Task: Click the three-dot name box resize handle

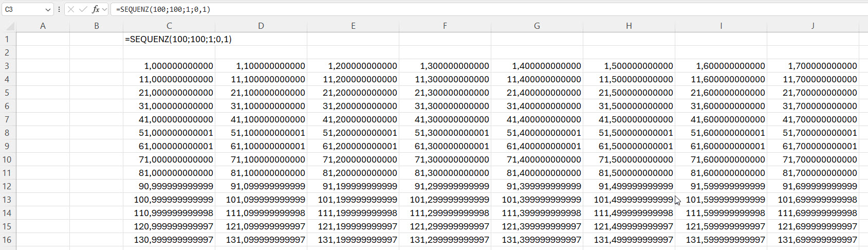Action: (59, 9)
